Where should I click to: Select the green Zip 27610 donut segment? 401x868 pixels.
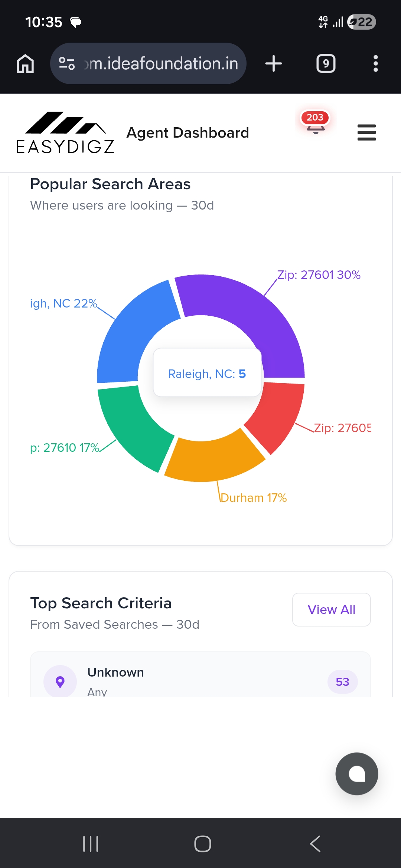[x=134, y=427]
